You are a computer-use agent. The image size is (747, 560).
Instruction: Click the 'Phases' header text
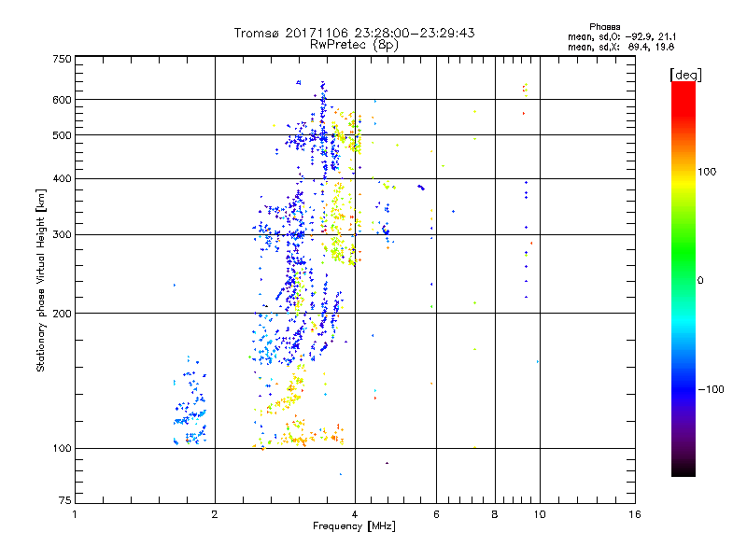pyautogui.click(x=604, y=27)
